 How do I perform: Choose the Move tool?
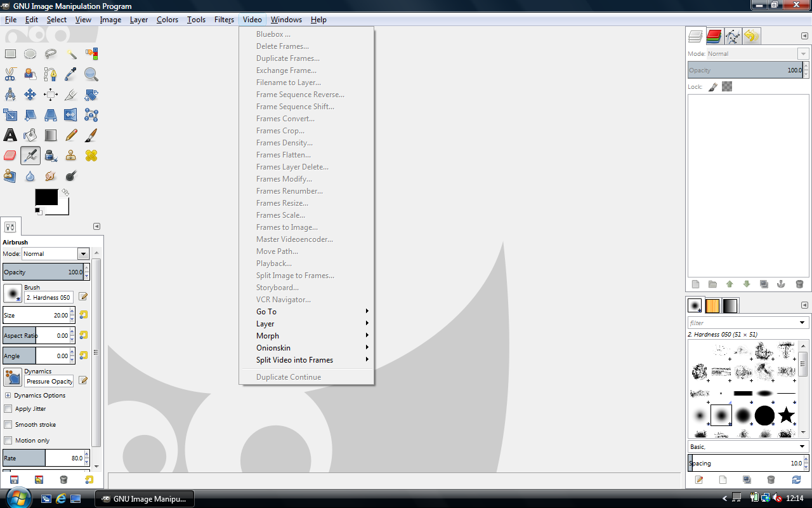[30, 95]
